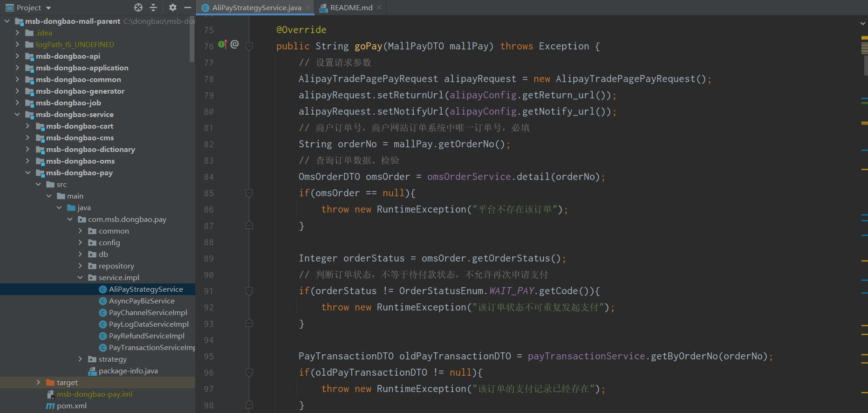The width and height of the screenshot is (868, 413).
Task: Expand msb-dongbao-application module arrow
Action: (x=17, y=68)
